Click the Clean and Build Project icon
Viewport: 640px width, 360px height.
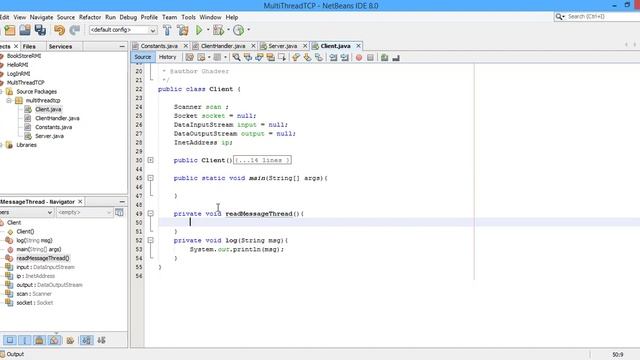click(182, 30)
